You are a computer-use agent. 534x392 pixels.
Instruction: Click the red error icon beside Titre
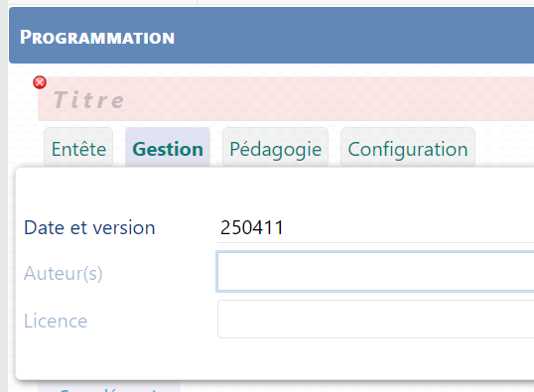point(40,82)
